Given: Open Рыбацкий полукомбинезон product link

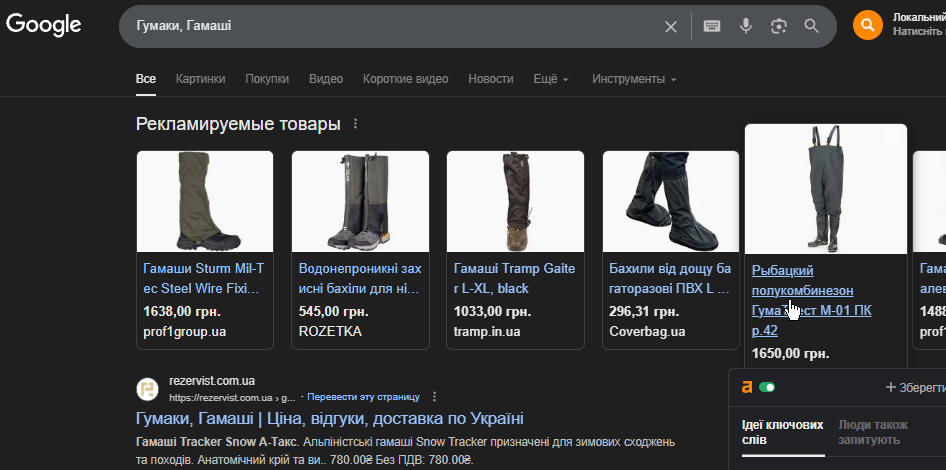Looking at the screenshot, I should coord(811,300).
